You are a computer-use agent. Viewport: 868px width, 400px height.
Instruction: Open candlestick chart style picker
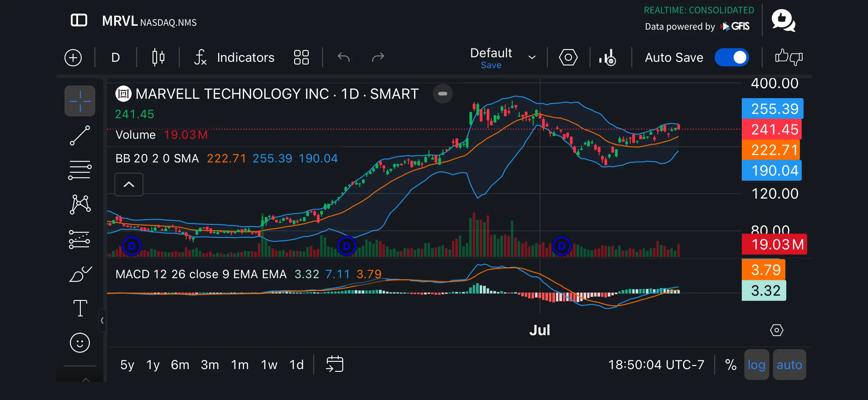point(158,57)
